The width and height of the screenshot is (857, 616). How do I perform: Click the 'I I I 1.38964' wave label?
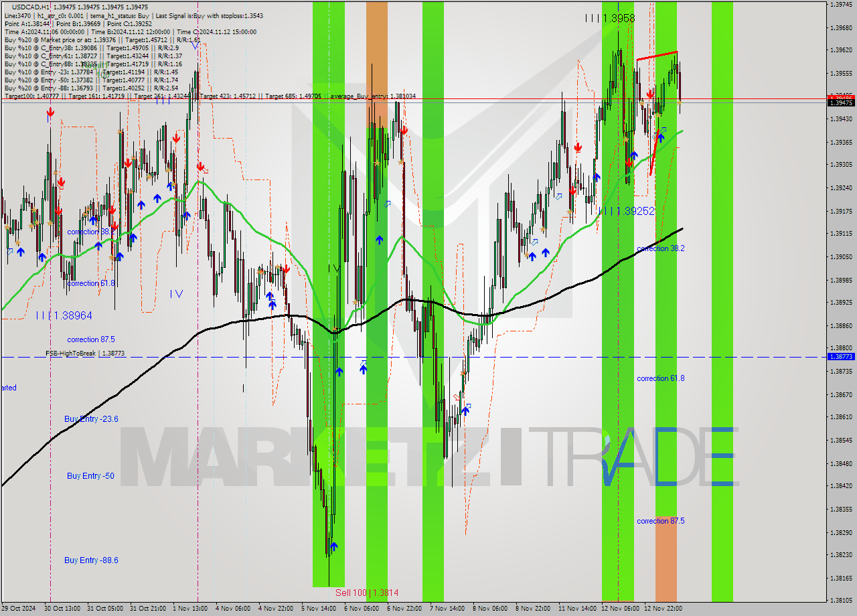click(x=64, y=315)
